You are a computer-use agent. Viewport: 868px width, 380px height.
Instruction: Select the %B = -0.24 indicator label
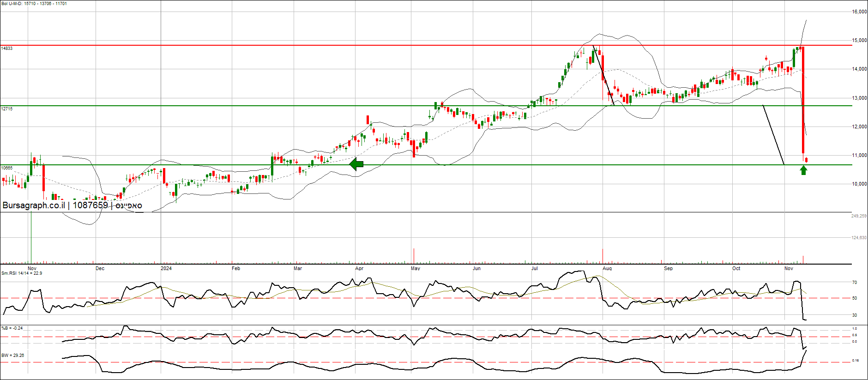coord(12,328)
